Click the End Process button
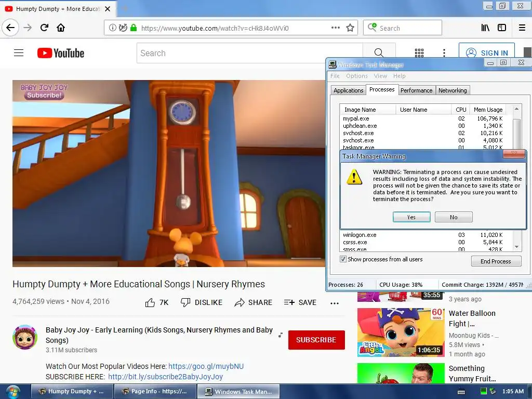This screenshot has width=532, height=399. tap(496, 261)
